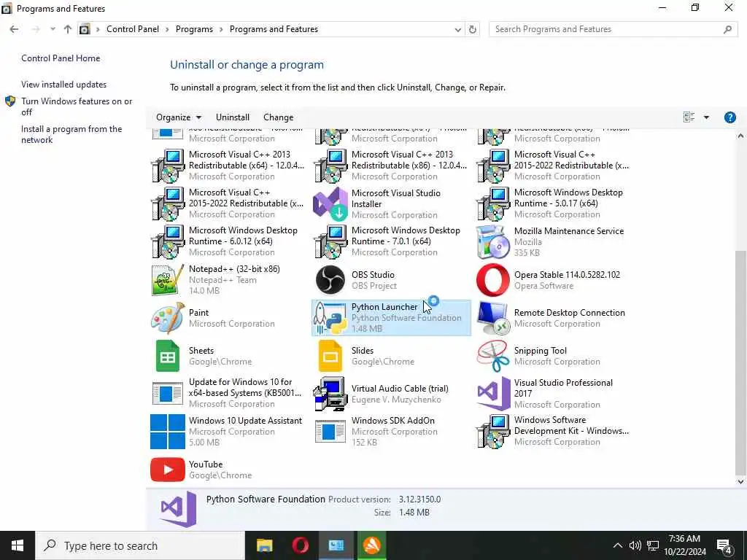The image size is (747, 560).
Task: Click the taskbar Type here to search box
Action: [x=140, y=545]
